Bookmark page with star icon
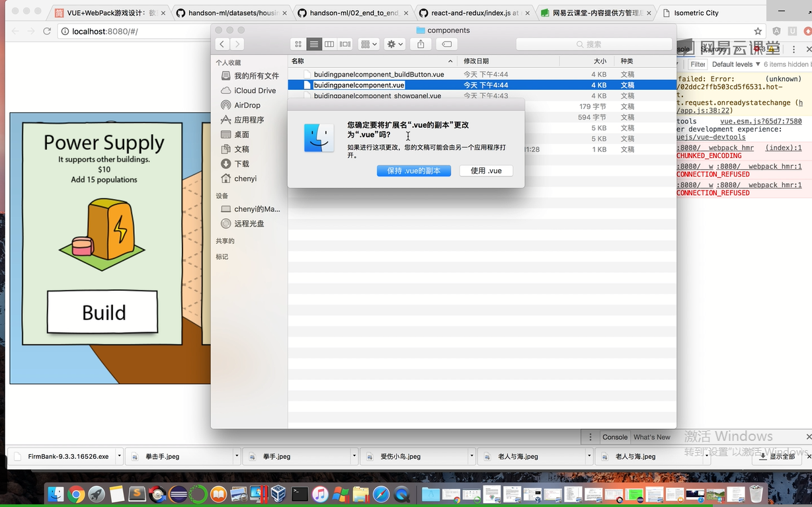This screenshot has height=507, width=812. (758, 31)
